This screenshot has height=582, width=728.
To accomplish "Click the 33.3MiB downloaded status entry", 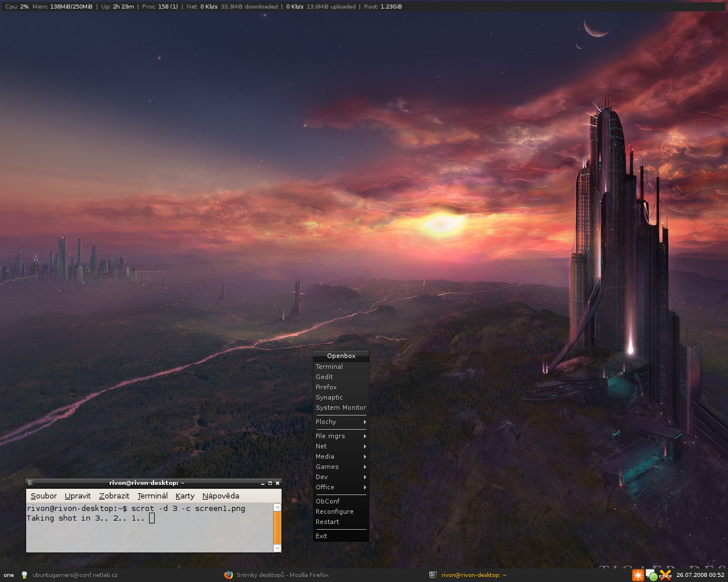I will click(249, 7).
